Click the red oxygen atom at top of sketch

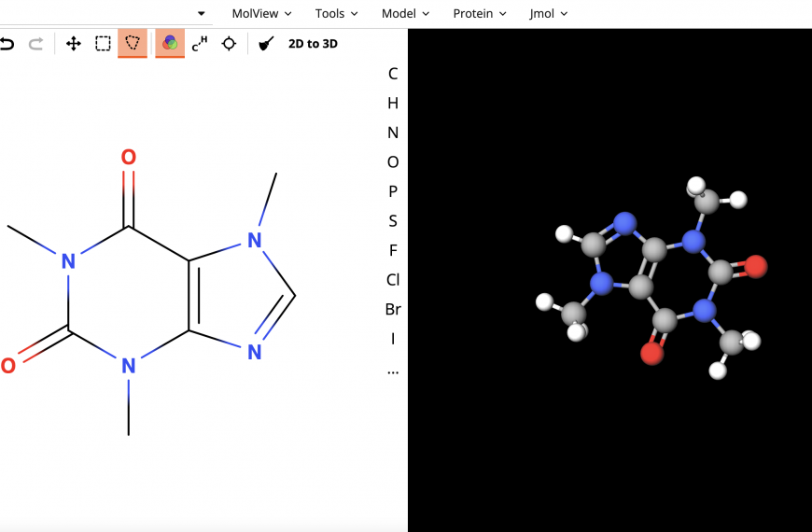129,158
